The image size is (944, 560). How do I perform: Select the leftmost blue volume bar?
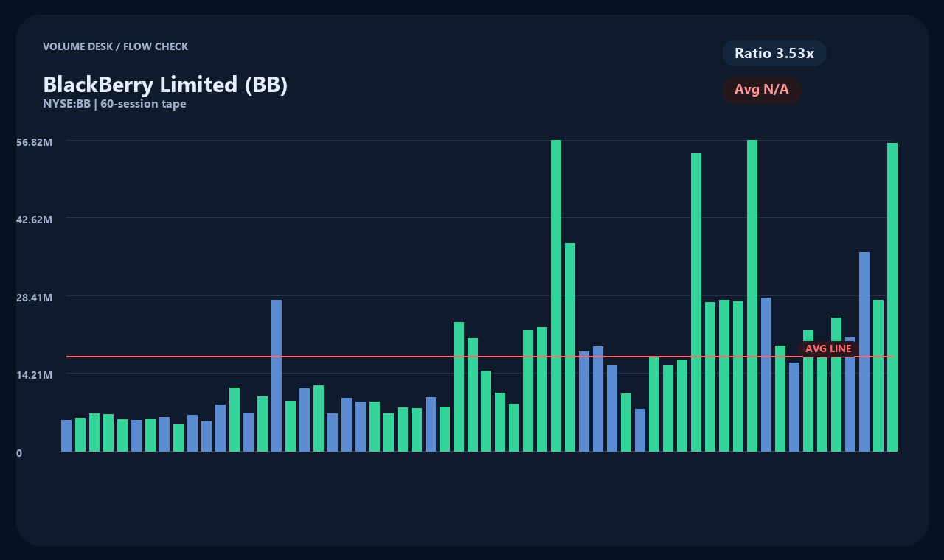point(66,435)
